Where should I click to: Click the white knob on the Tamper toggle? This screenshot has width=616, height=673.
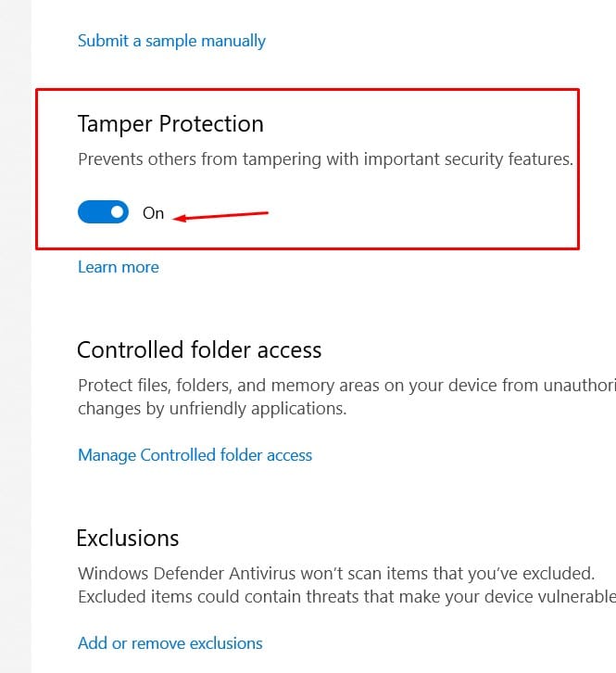117,212
